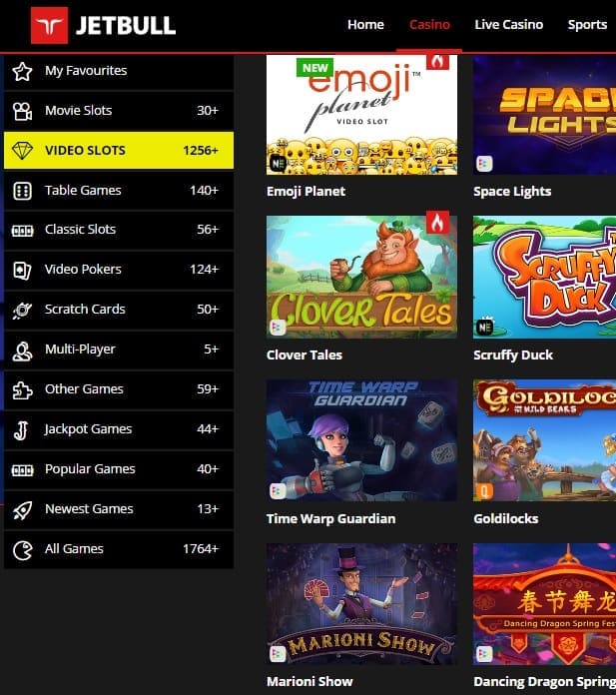Open the Jackpot Games category
This screenshot has height=695, width=616.
119,430
